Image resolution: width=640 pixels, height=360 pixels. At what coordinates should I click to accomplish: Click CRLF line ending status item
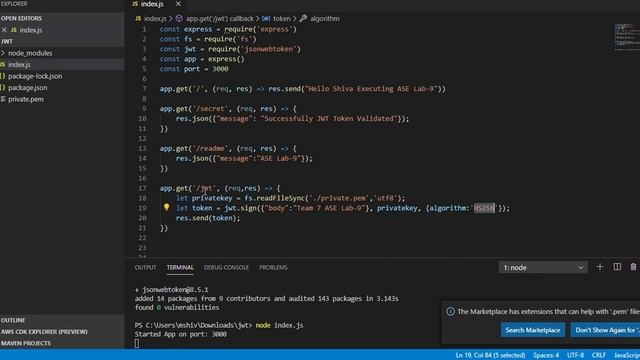pyautogui.click(x=599, y=355)
